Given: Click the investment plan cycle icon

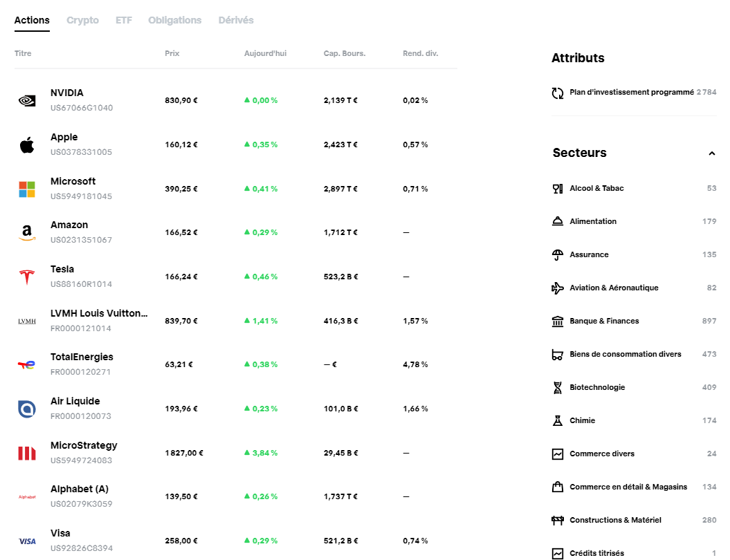Looking at the screenshot, I should 557,93.
